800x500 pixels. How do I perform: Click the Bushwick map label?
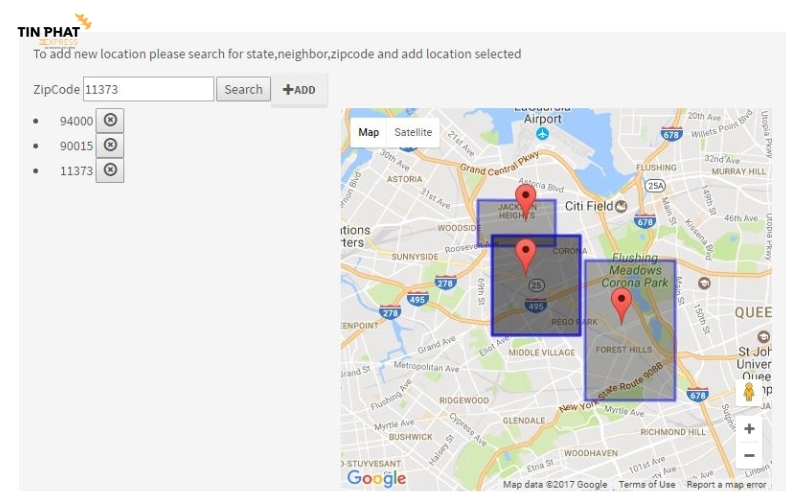[411, 437]
